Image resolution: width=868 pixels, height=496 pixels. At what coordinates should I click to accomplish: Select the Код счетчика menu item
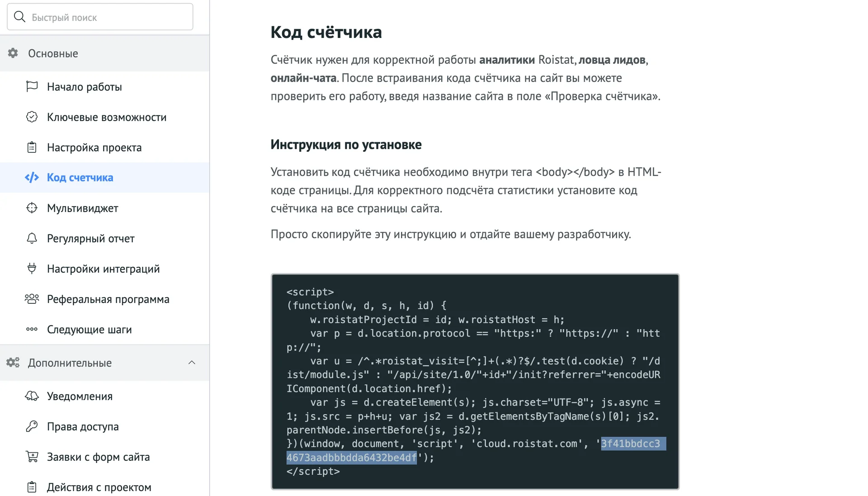pos(104,178)
